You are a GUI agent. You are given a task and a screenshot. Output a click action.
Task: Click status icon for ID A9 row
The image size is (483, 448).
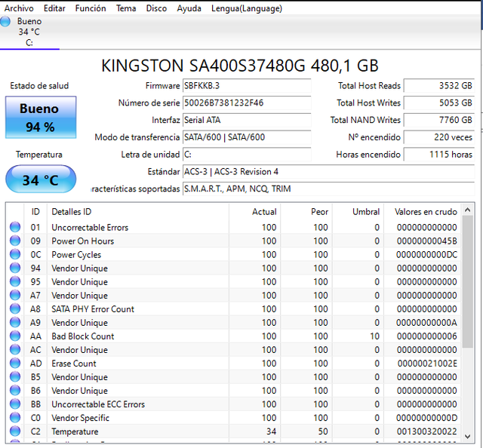coord(15,322)
